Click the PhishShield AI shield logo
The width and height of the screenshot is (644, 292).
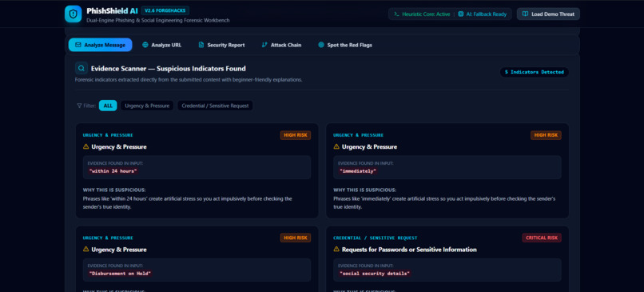[x=73, y=14]
